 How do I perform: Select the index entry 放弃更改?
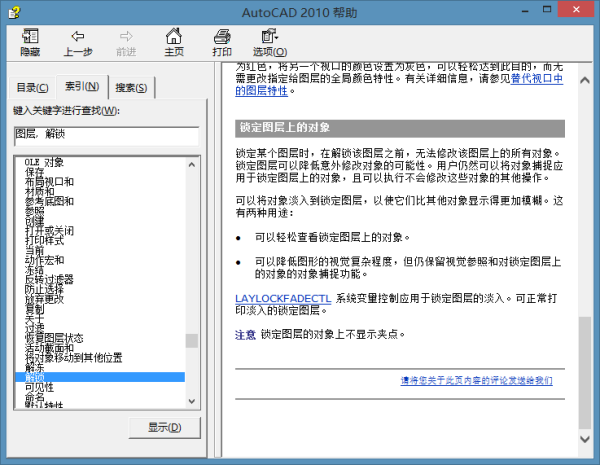point(44,299)
